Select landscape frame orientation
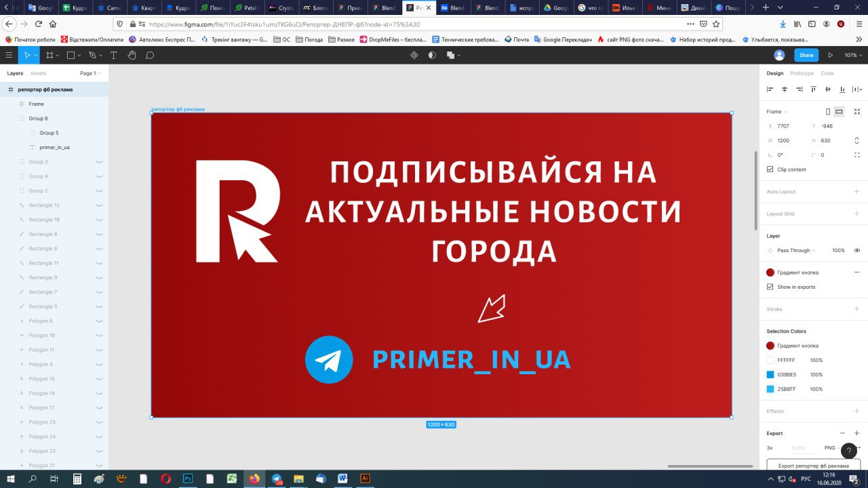This screenshot has width=868, height=488. pyautogui.click(x=839, y=111)
